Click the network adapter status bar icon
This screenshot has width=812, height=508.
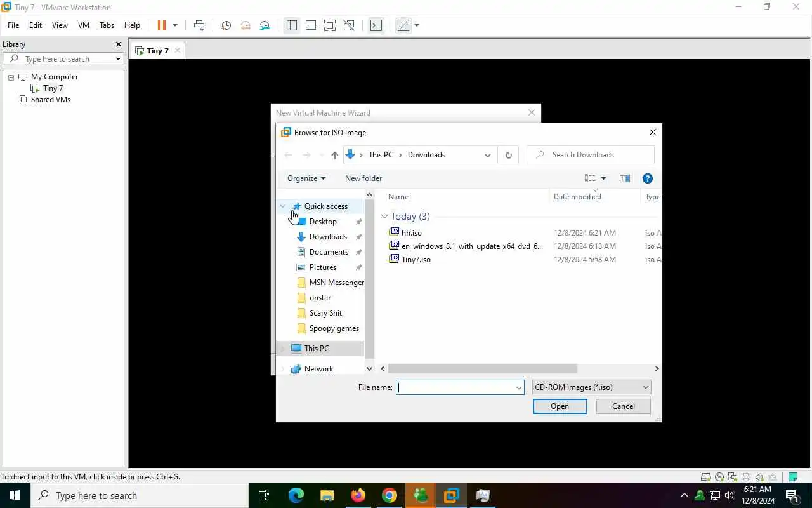coord(733,478)
